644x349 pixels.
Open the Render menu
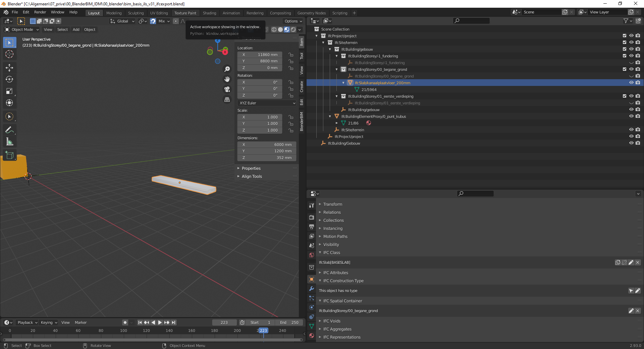point(40,12)
